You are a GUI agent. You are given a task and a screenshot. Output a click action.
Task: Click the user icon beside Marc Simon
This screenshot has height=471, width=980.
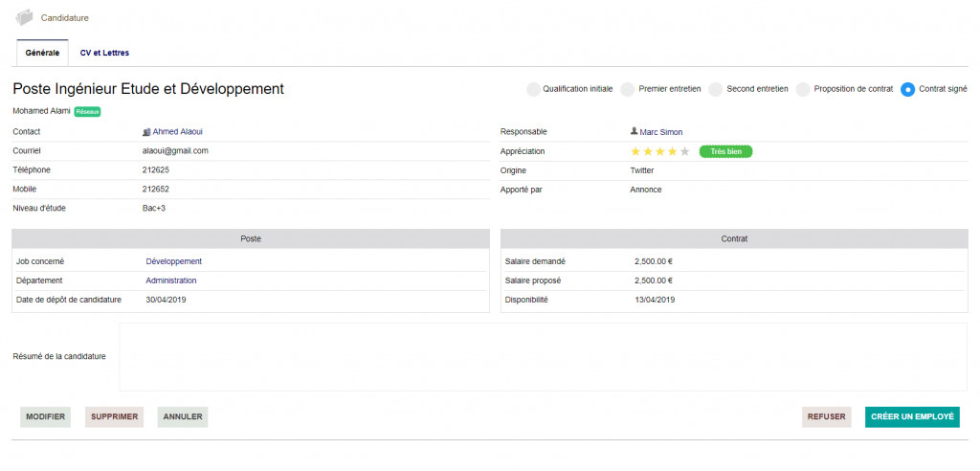tap(634, 131)
